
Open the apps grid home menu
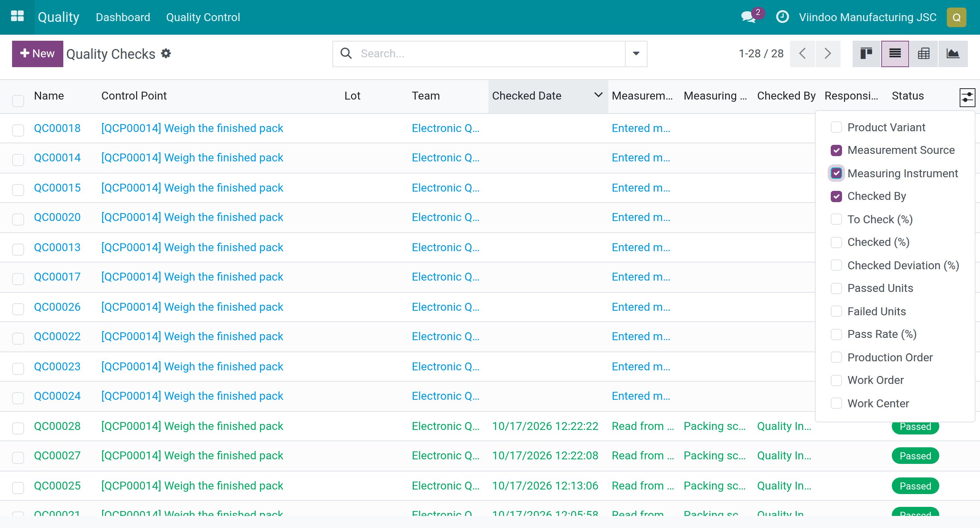(17, 17)
